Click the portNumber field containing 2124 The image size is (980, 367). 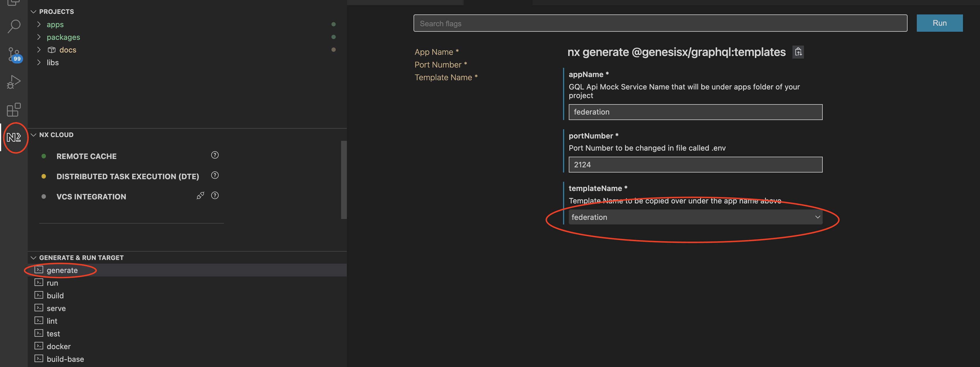(x=695, y=165)
